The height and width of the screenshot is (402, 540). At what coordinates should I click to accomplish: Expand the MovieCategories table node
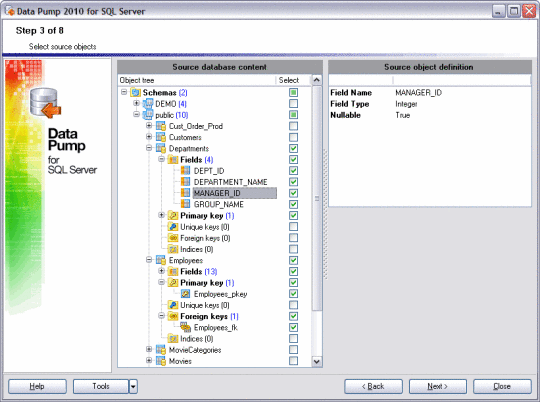149,349
